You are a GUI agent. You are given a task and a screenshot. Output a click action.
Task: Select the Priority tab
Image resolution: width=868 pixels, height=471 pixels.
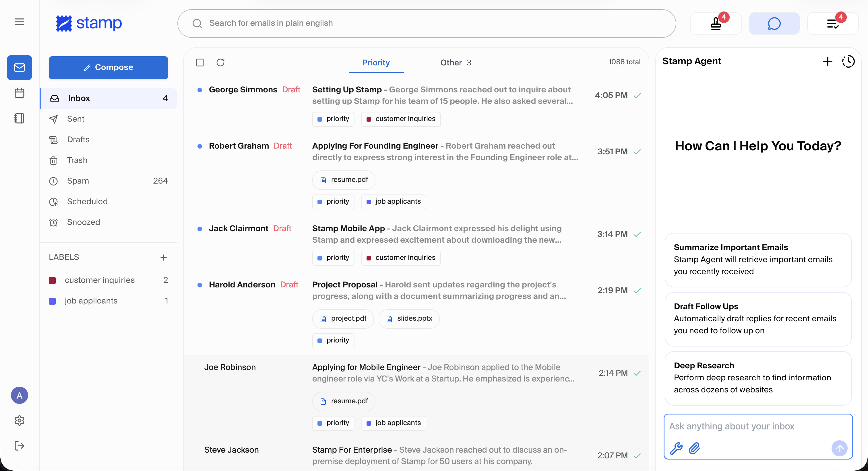point(376,63)
